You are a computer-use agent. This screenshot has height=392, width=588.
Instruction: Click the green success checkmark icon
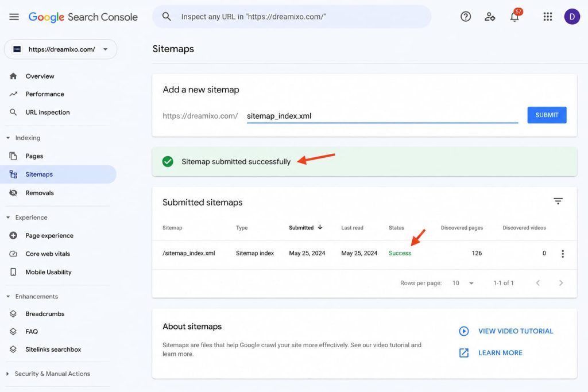coord(168,161)
